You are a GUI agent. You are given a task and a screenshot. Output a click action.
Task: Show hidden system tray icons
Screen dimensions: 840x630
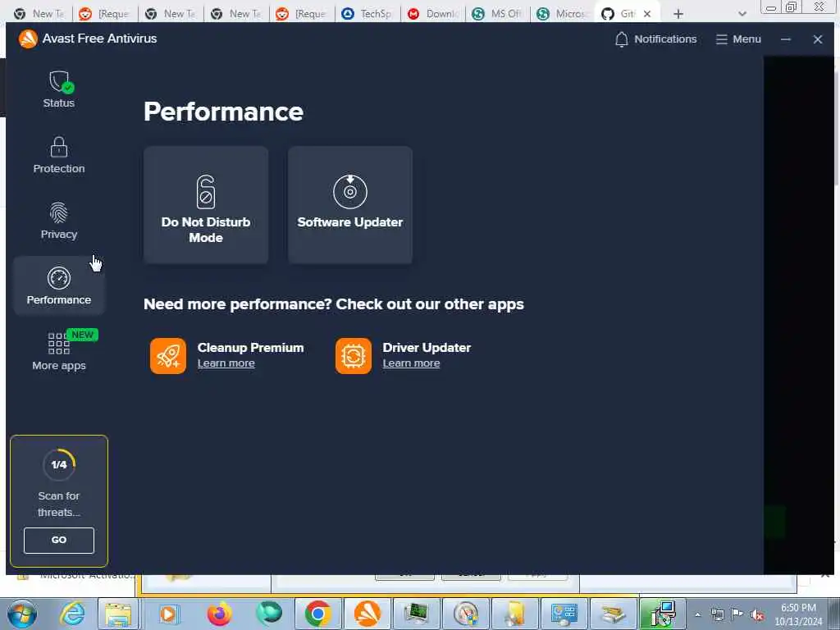pyautogui.click(x=697, y=614)
